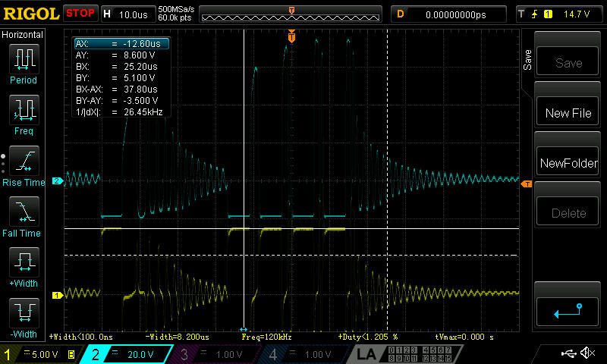Click the measurement menu page dots indicator
The height and width of the screenshot is (364, 607).
[x=3, y=164]
